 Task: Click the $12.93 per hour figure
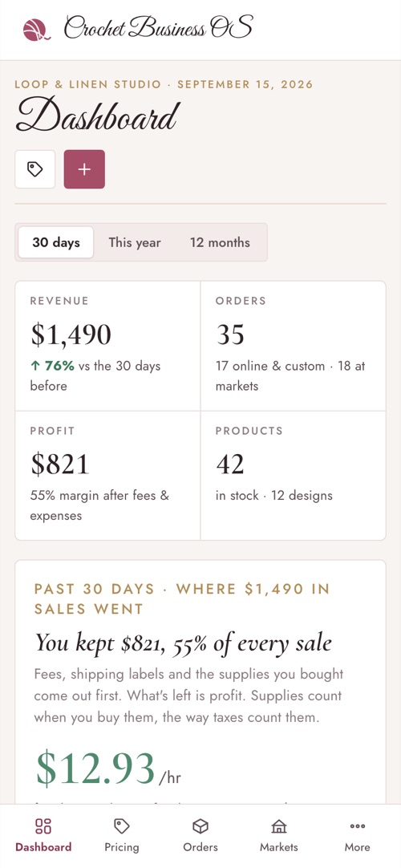108,769
